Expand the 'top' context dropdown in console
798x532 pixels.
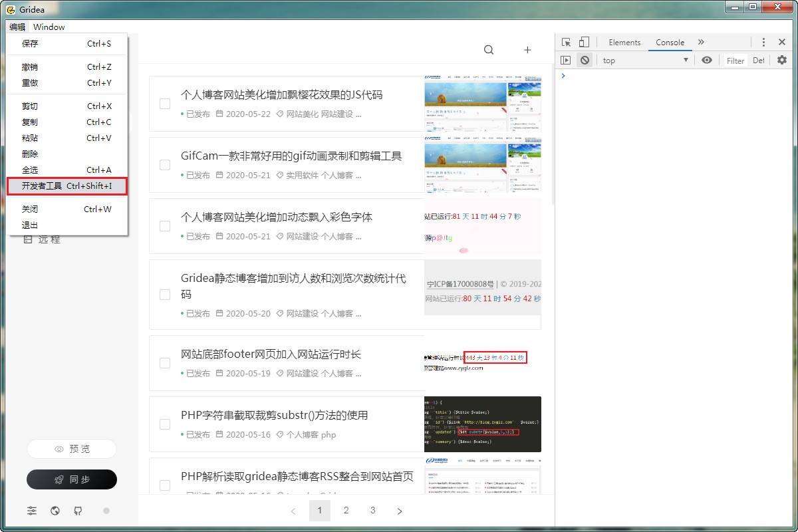click(645, 60)
